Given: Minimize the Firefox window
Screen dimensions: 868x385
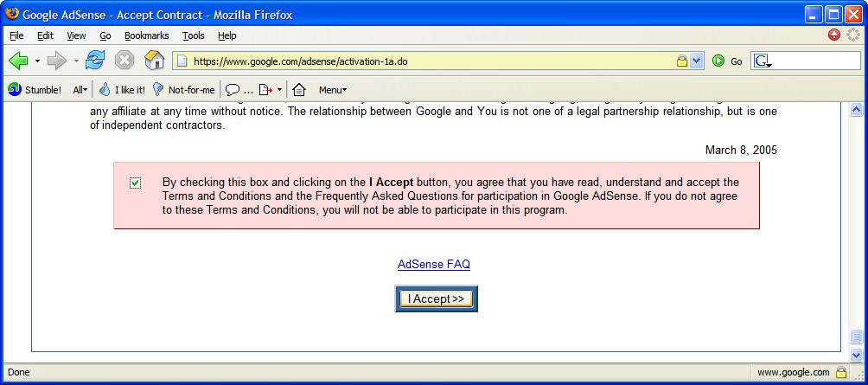Looking at the screenshot, I should coord(814,15).
